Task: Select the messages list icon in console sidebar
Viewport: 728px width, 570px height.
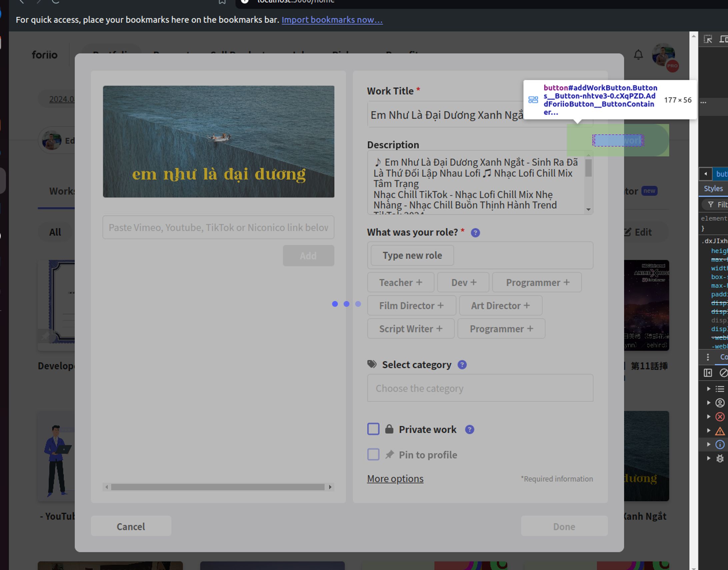Action: [720, 389]
